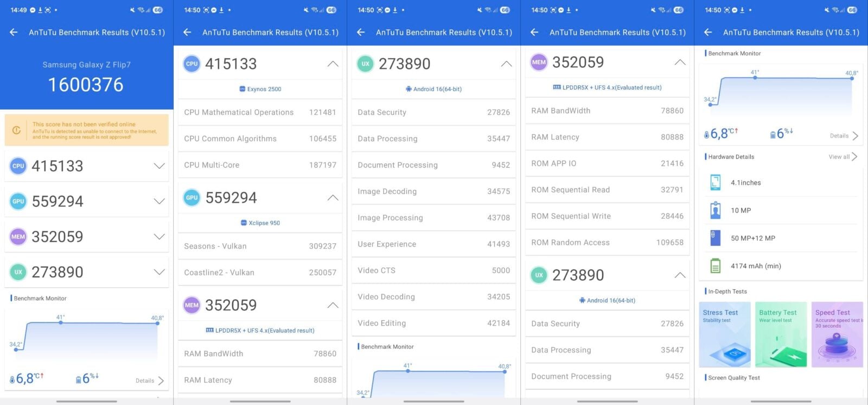Tap the UX badge in the third screenshot
Screen dimensions: 868x405
(366, 64)
